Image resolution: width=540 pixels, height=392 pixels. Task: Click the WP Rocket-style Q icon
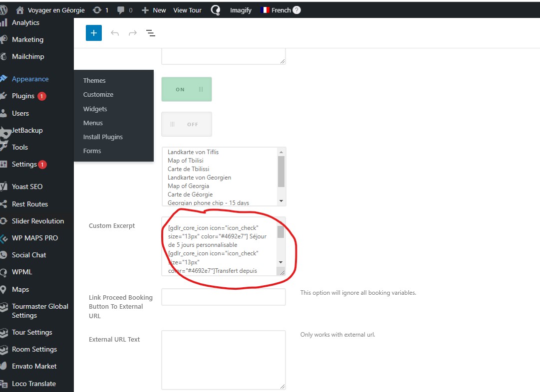point(216,10)
